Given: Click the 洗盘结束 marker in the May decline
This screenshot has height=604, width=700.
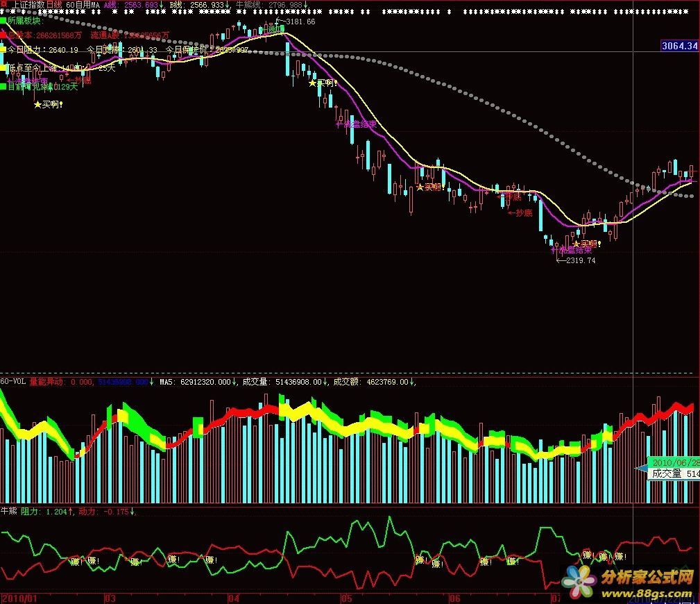Looking at the screenshot, I should point(357,125).
